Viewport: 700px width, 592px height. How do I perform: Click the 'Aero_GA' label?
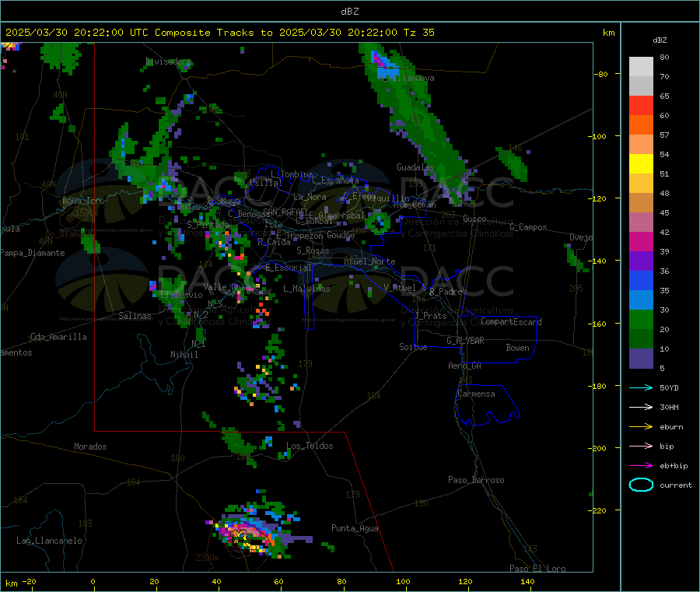[x=464, y=366]
